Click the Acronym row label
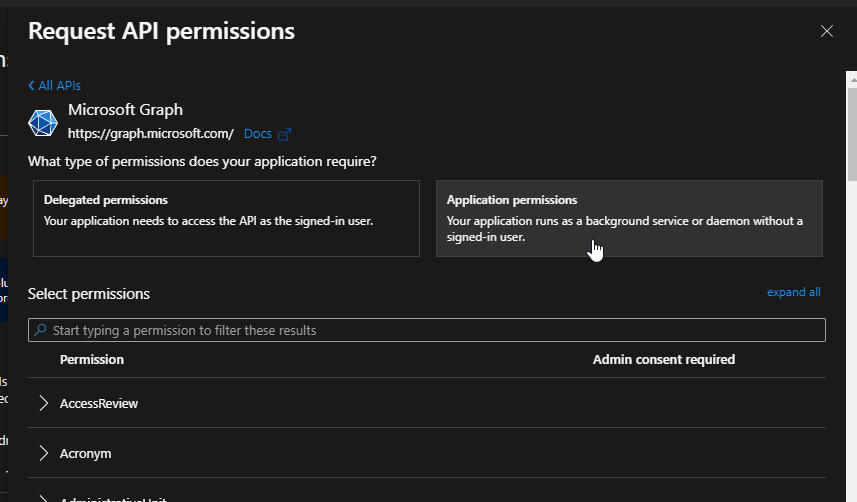Viewport: 857px width, 502px height. (x=85, y=454)
